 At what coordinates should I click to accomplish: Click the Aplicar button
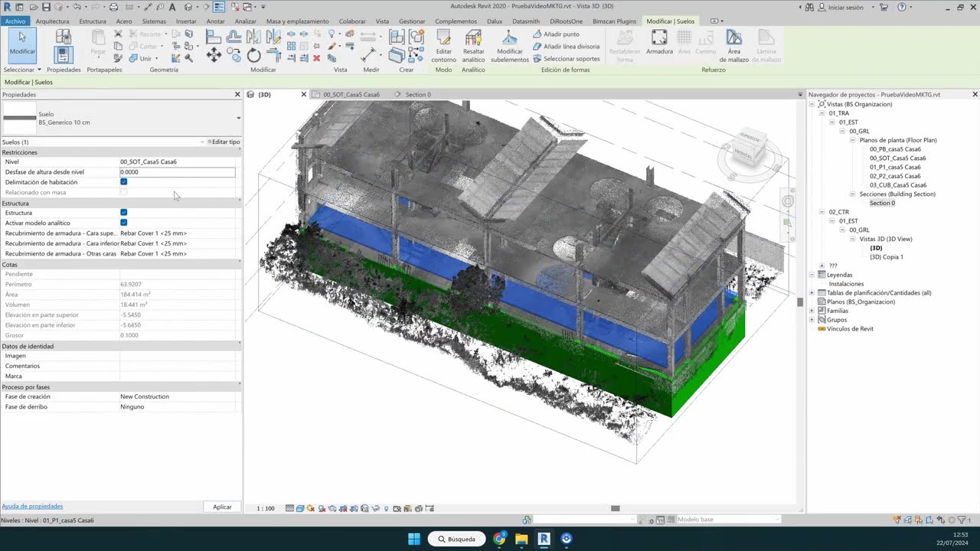coord(222,507)
